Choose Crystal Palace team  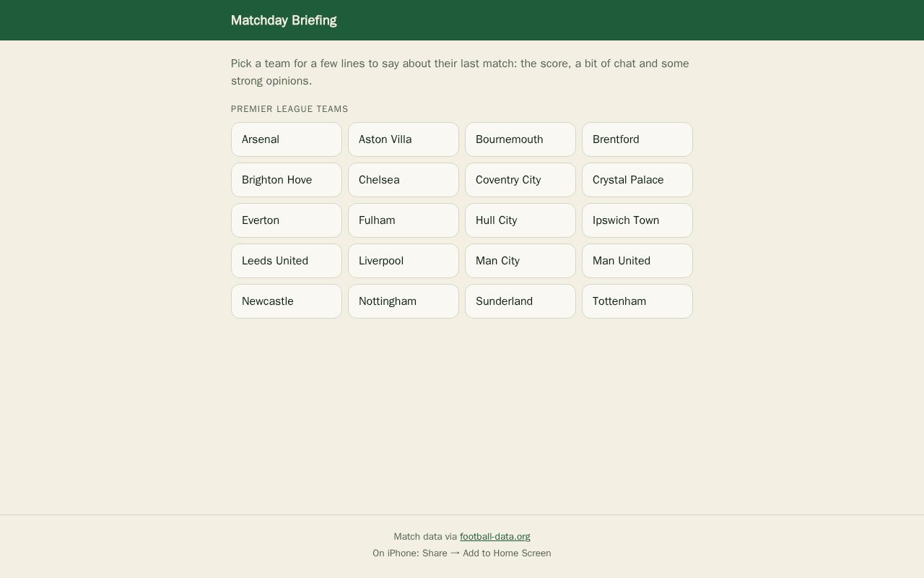(x=637, y=180)
